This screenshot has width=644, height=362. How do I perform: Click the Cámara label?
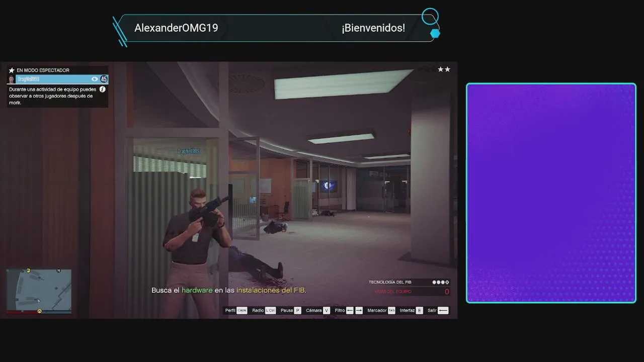(314, 311)
